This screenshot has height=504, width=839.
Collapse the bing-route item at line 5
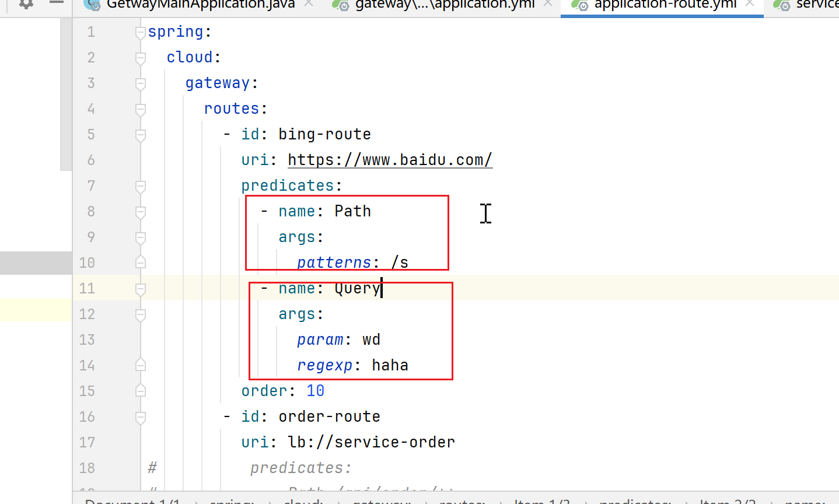pyautogui.click(x=141, y=135)
